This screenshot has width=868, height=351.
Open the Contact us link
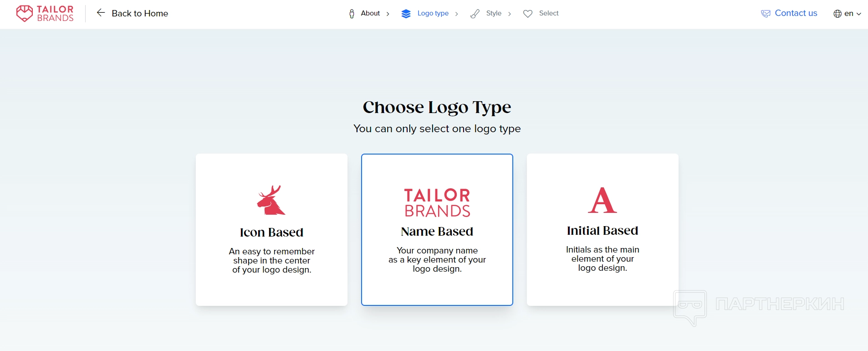click(796, 13)
